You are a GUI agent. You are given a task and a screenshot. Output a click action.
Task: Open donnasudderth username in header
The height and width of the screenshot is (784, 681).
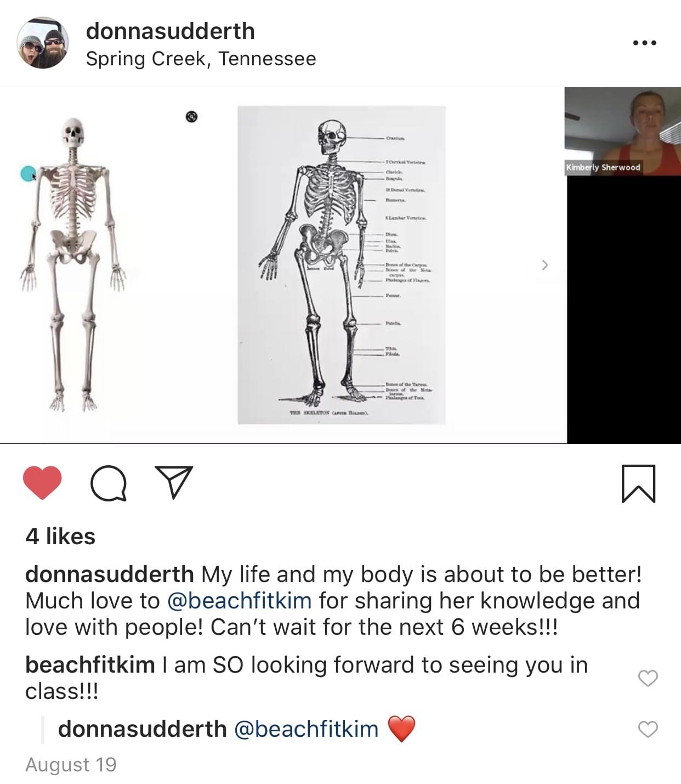pyautogui.click(x=171, y=31)
